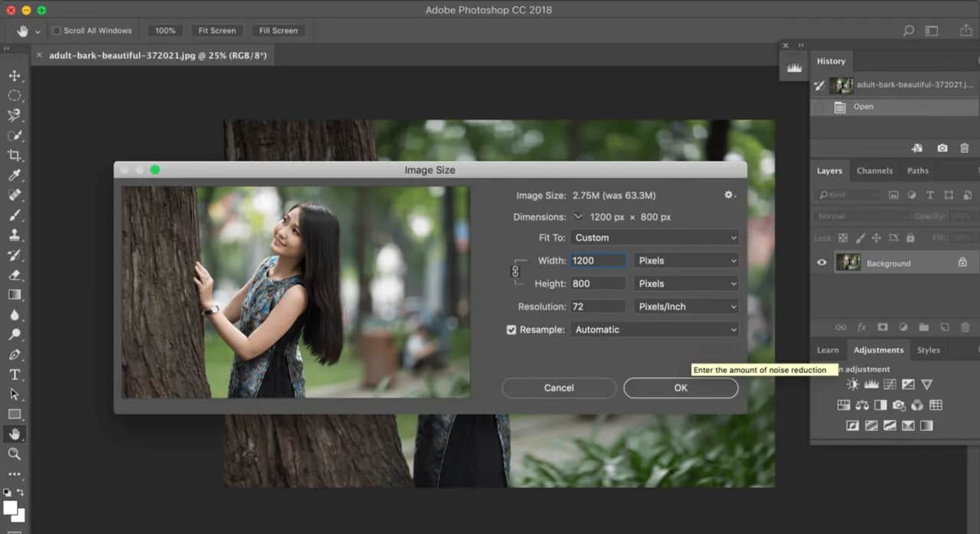Click the foreground color swatch
980x534 pixels.
coord(11,508)
